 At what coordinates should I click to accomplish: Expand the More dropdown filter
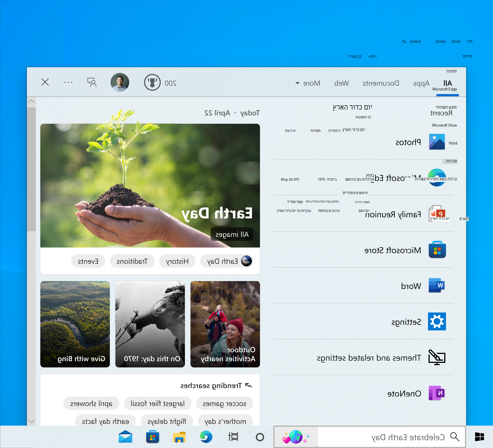click(x=308, y=83)
